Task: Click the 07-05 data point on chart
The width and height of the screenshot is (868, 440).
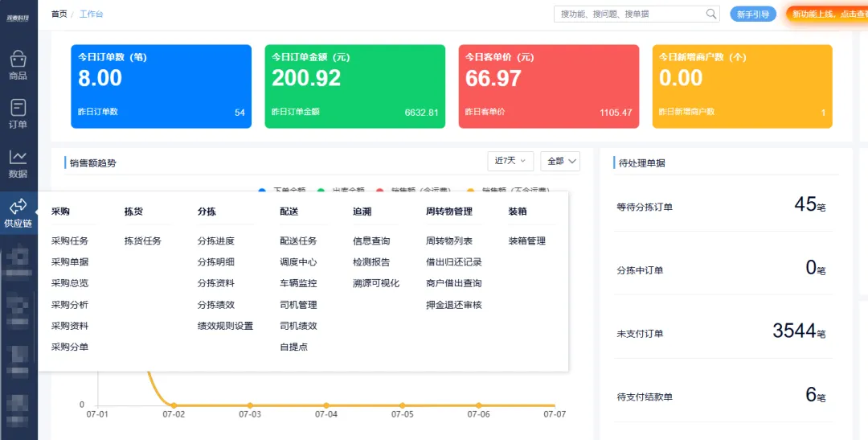Action: pyautogui.click(x=403, y=405)
